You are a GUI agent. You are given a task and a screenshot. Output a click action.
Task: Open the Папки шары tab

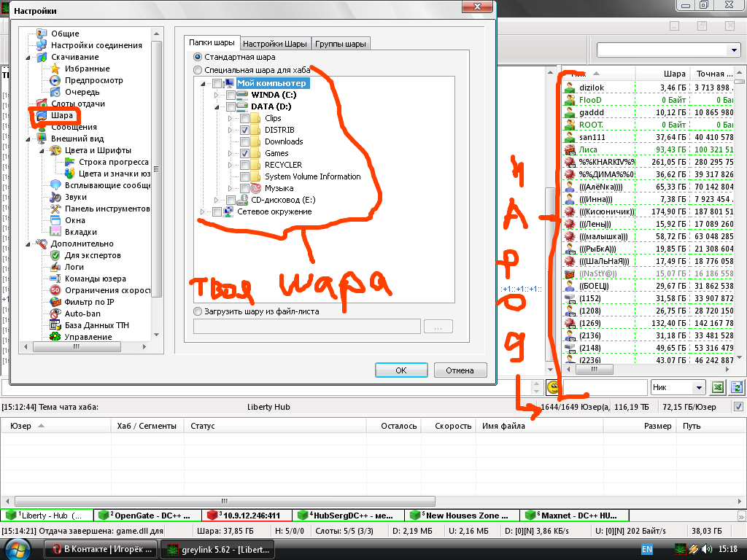(212, 42)
